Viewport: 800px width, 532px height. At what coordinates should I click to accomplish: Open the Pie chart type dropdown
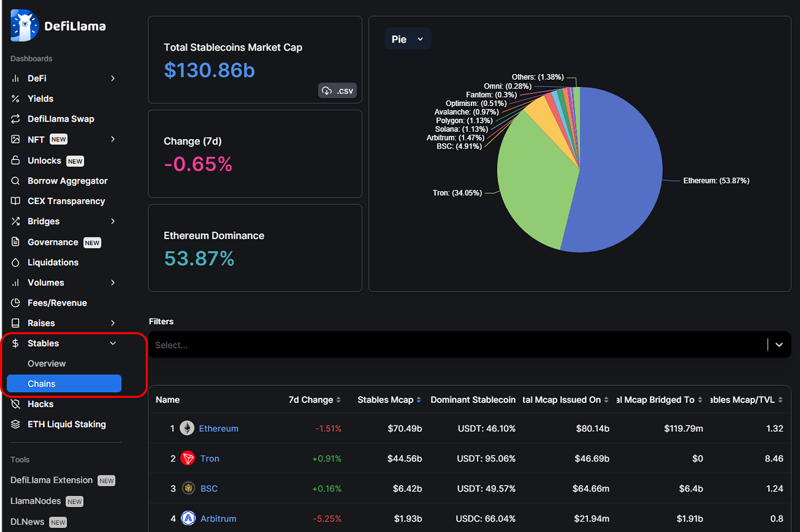coord(408,39)
